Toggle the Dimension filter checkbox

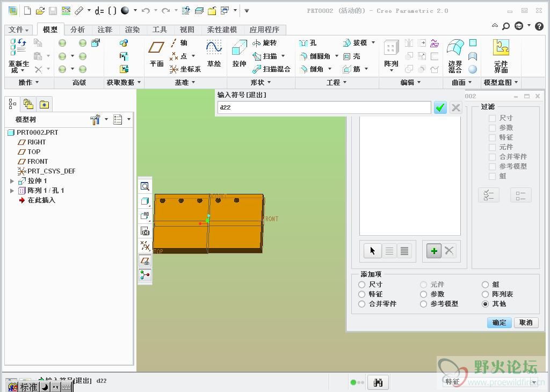click(x=493, y=118)
